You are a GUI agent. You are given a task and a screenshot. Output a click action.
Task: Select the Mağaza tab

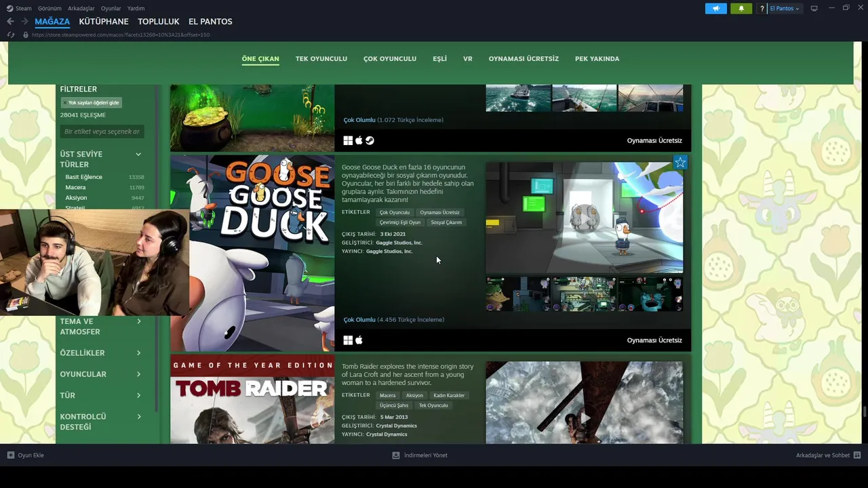(52, 22)
